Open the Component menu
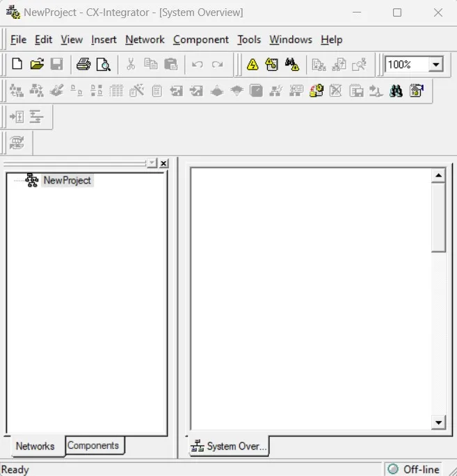Image resolution: width=457 pixels, height=476 pixels. (201, 40)
